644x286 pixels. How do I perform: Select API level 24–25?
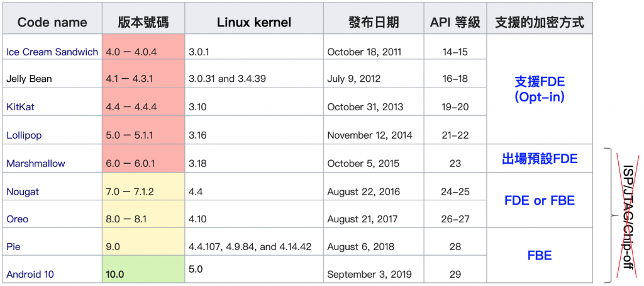(455, 186)
